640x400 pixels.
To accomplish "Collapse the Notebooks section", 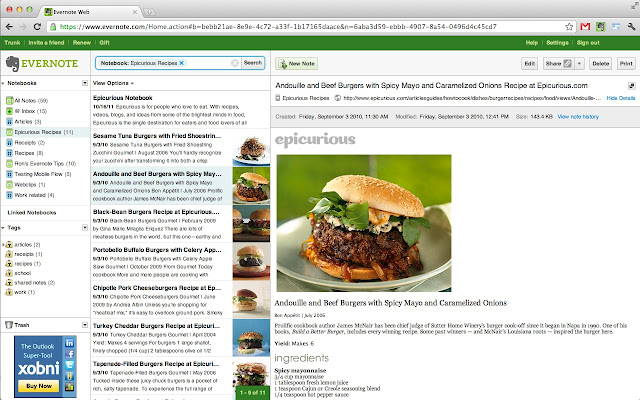I will click(4, 83).
